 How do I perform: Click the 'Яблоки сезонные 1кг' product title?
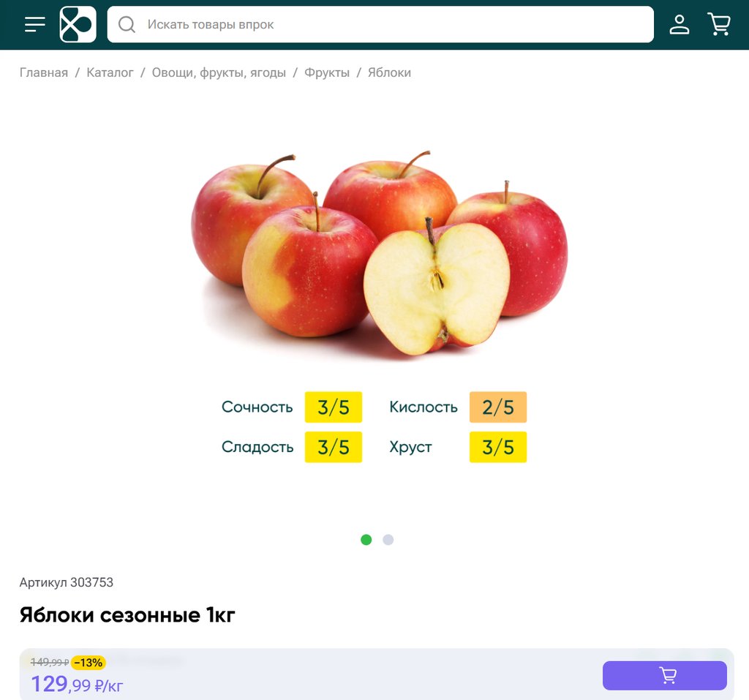[127, 615]
